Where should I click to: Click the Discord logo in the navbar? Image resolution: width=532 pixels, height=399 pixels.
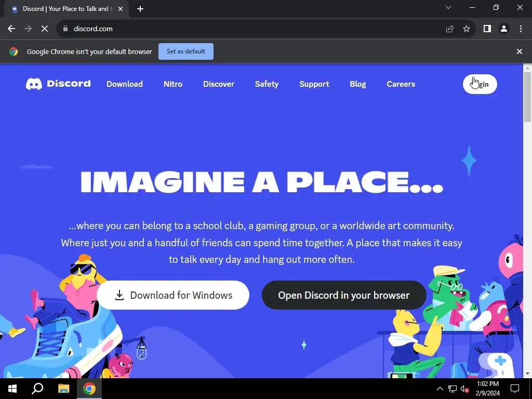coord(58,84)
